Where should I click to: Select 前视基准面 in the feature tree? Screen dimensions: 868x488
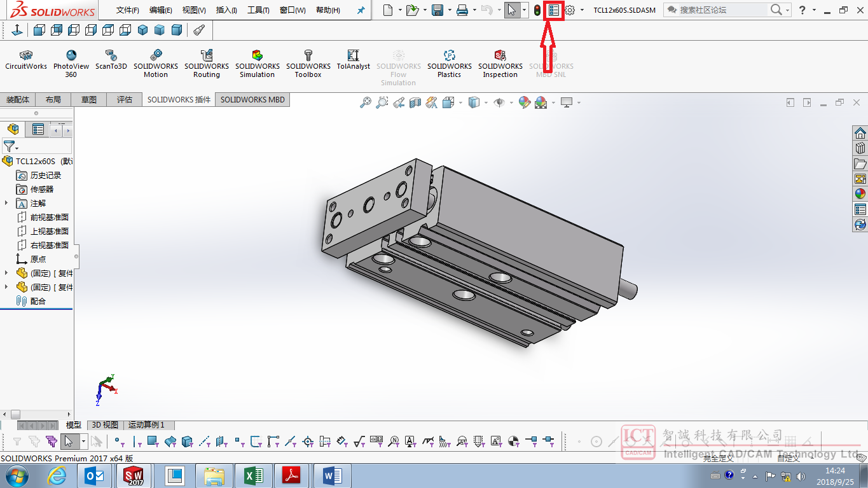pyautogui.click(x=50, y=217)
